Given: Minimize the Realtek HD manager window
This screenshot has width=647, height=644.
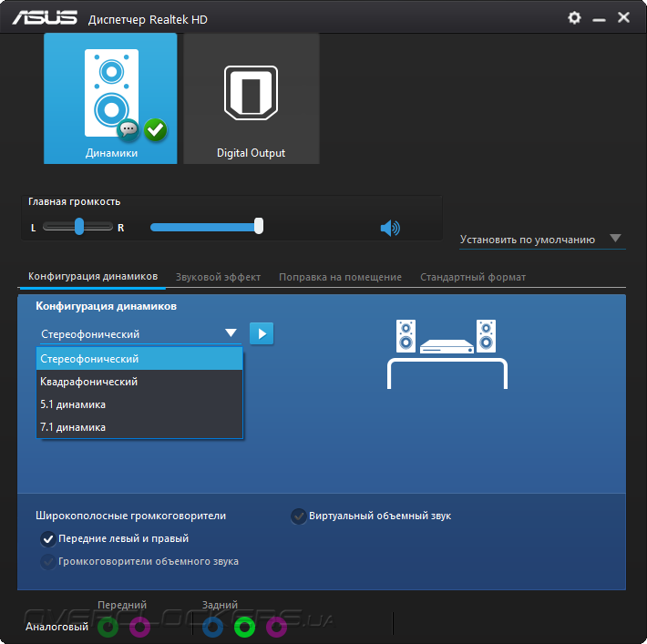Looking at the screenshot, I should tap(599, 19).
